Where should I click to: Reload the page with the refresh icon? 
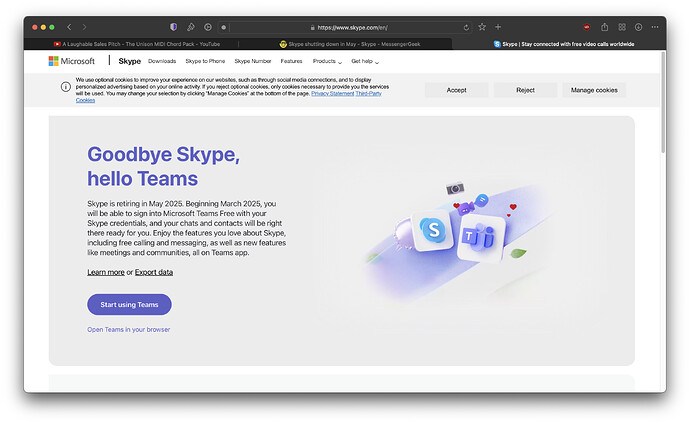click(x=466, y=27)
